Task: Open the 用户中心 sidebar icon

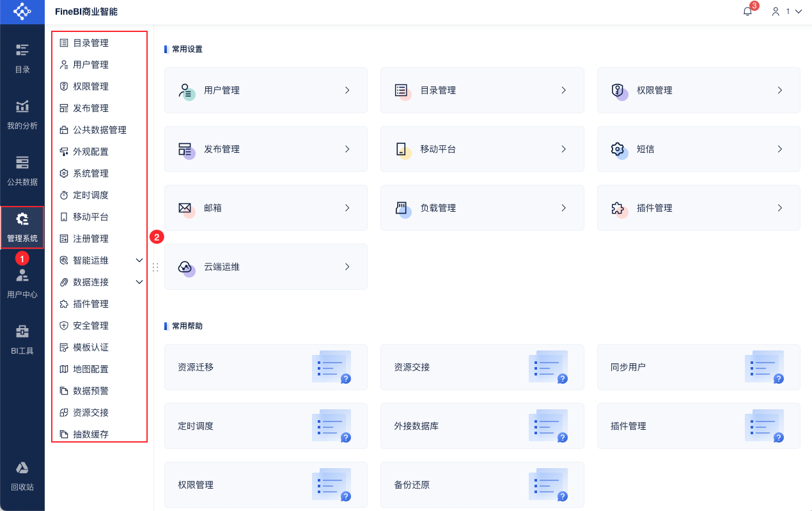Action: click(x=22, y=275)
